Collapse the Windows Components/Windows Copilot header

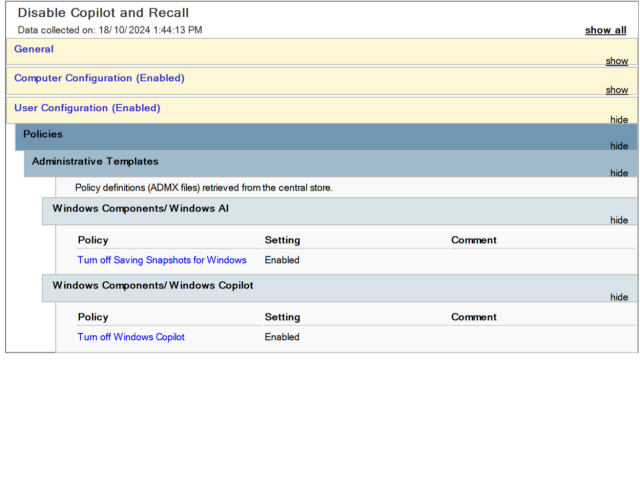152,285
